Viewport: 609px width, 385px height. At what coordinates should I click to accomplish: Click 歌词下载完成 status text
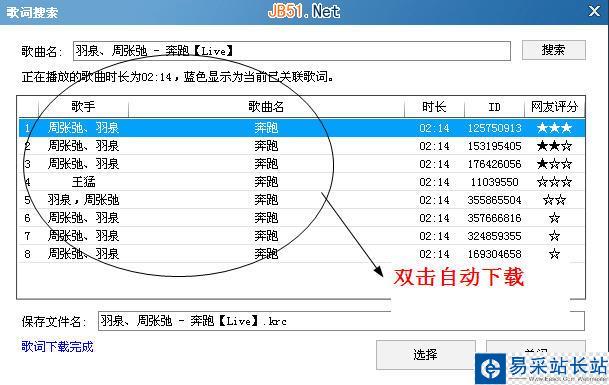coord(57,347)
